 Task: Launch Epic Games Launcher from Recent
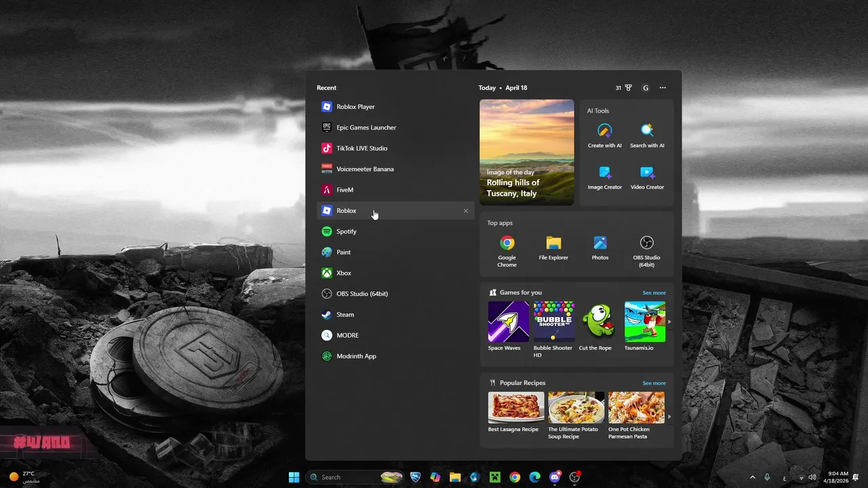click(x=395, y=127)
